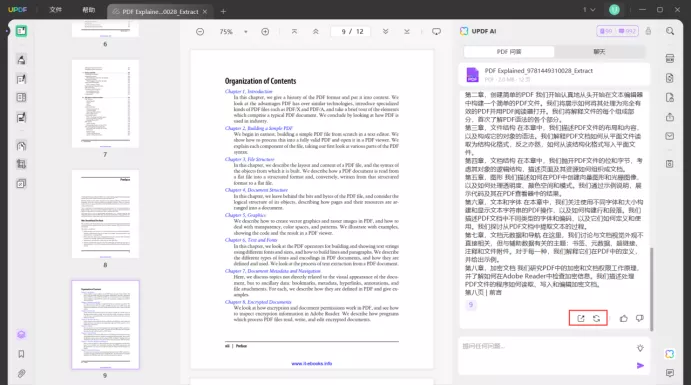
Task: Open the Chapter 3, File Structure link
Action: click(249, 159)
